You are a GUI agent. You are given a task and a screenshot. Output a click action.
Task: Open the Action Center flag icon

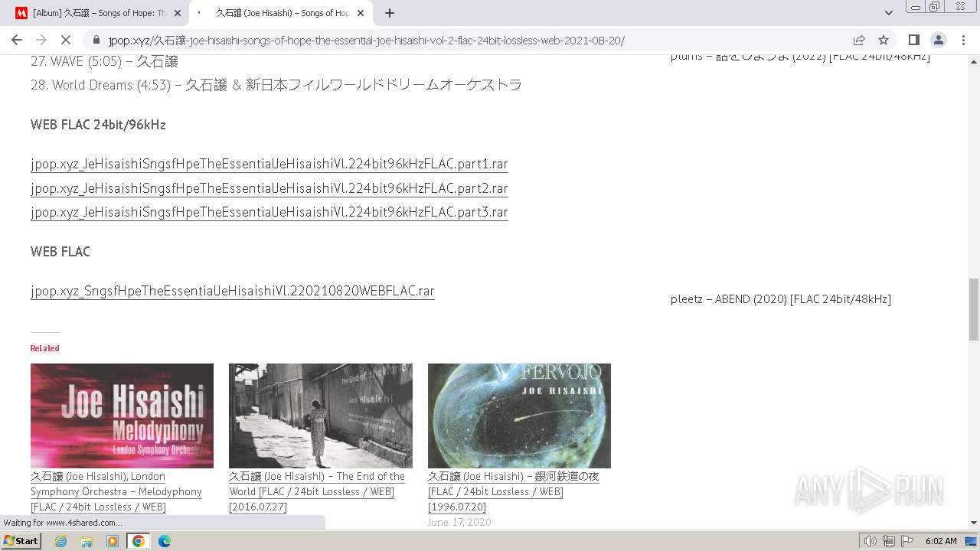tap(906, 541)
